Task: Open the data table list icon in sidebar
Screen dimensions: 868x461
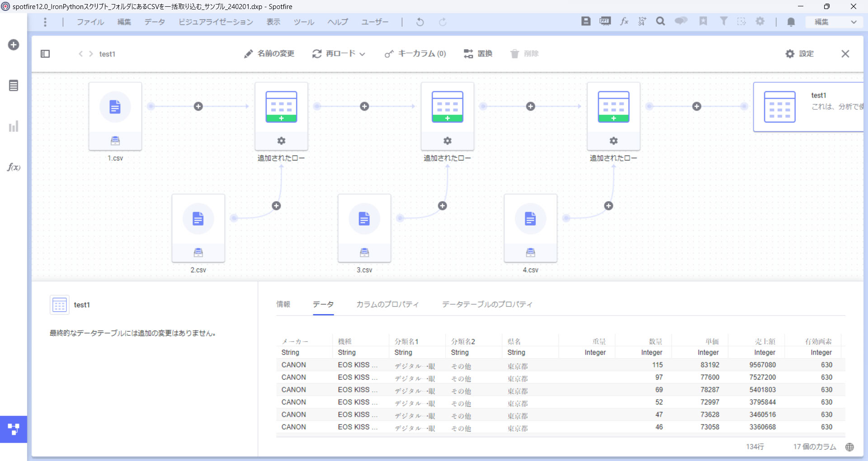Action: 14,85
